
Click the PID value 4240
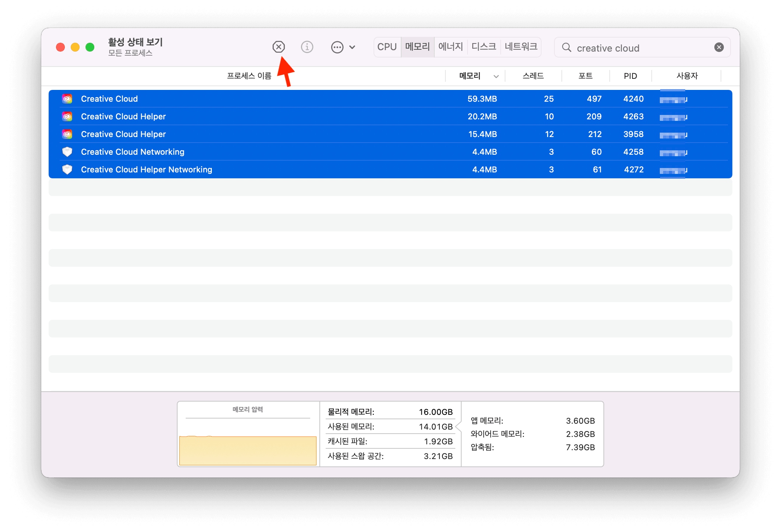633,99
